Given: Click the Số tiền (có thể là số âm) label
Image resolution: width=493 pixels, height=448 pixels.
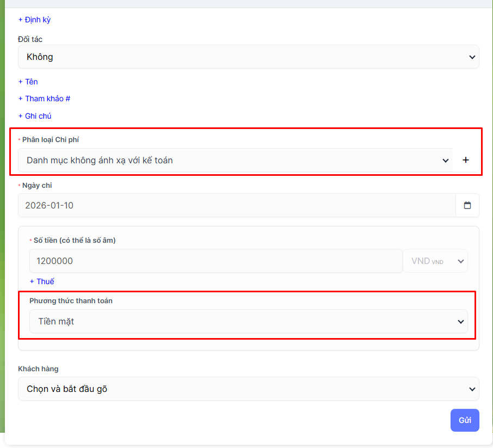Looking at the screenshot, I should click(74, 240).
